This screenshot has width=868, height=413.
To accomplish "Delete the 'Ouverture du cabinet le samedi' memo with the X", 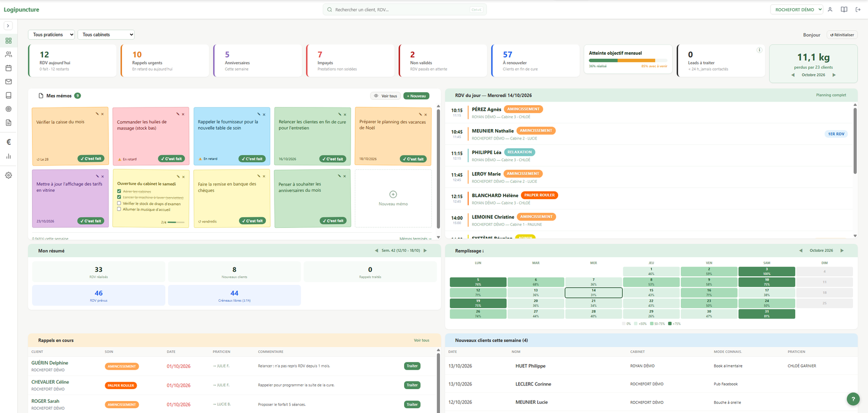I will [183, 176].
